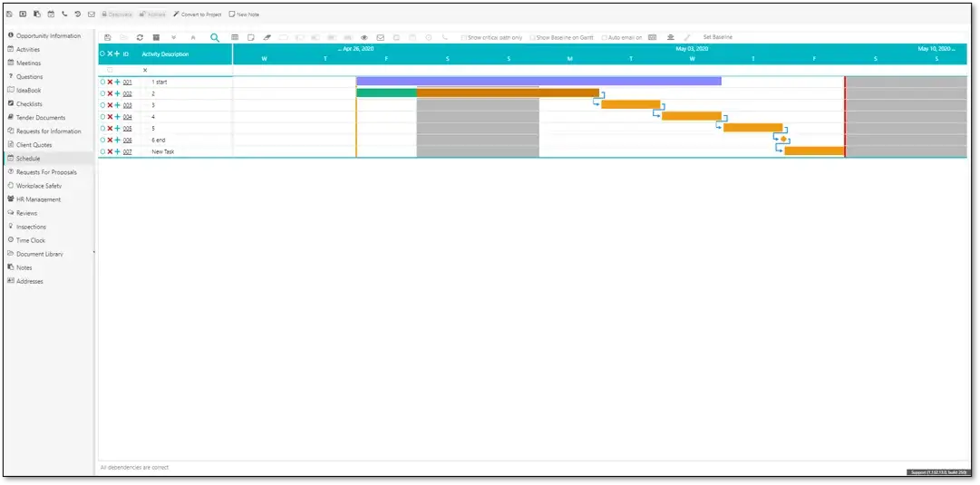Collapse all tasks with the chevron up icon
980x485 pixels.
pyautogui.click(x=192, y=37)
